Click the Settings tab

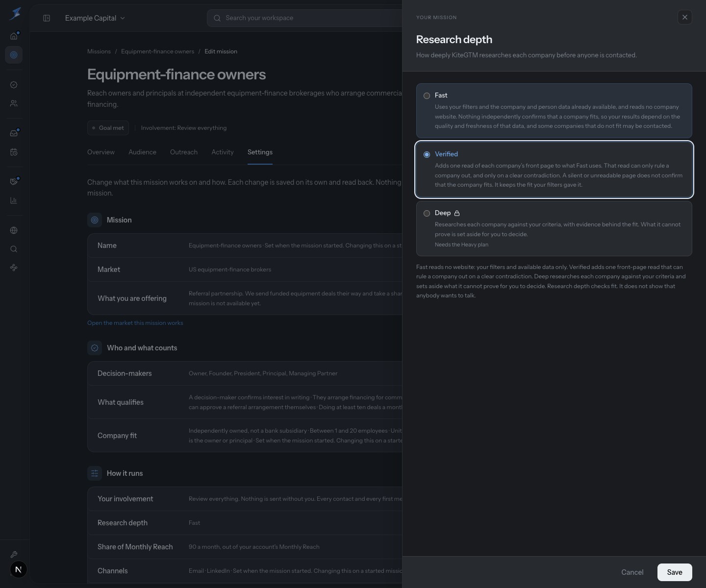tap(260, 152)
